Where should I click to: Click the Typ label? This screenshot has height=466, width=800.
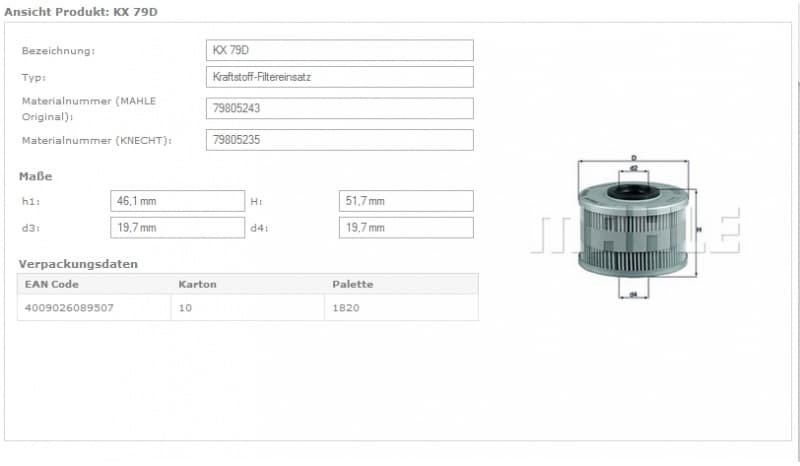pyautogui.click(x=34, y=78)
